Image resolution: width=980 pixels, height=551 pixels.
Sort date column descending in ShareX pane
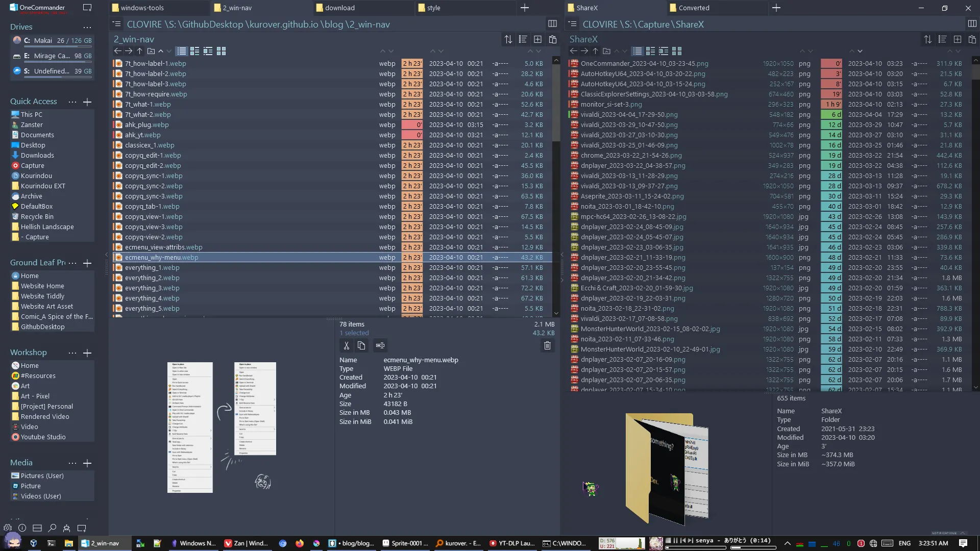coord(860,51)
